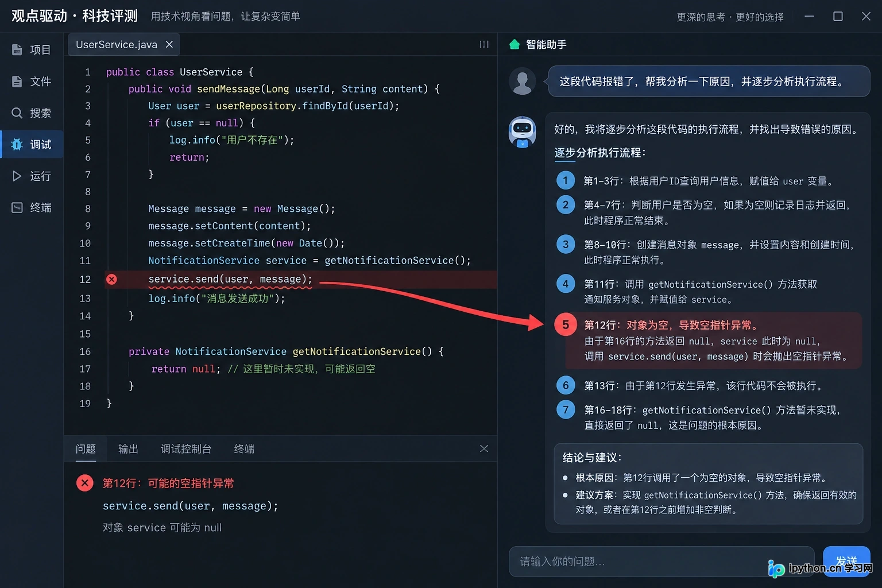Close the UserService.java tab

169,44
